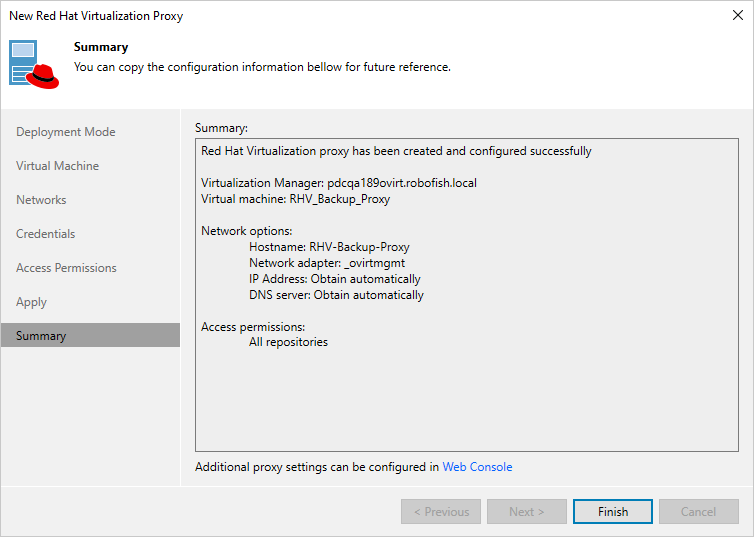Select the Networks step in sidebar

[x=41, y=200]
